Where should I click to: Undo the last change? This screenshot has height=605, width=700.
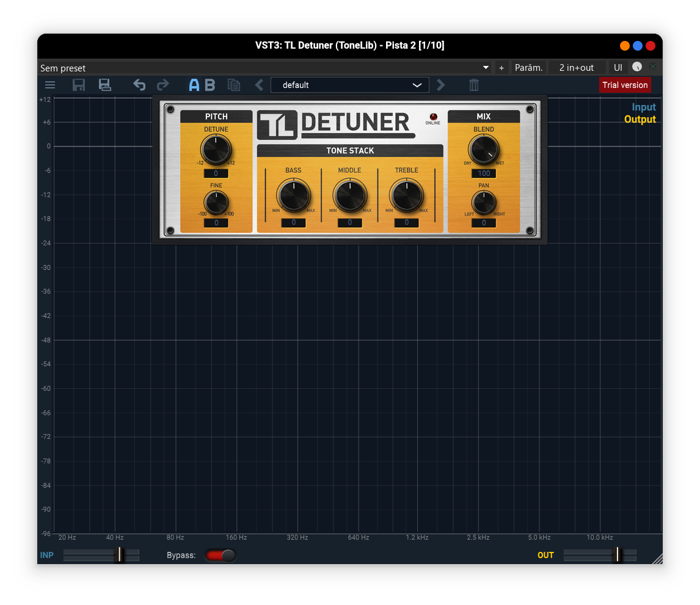coord(139,85)
